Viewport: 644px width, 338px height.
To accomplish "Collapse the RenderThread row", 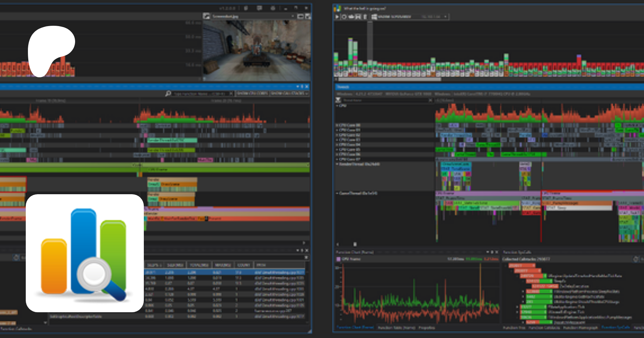I will click(337, 164).
